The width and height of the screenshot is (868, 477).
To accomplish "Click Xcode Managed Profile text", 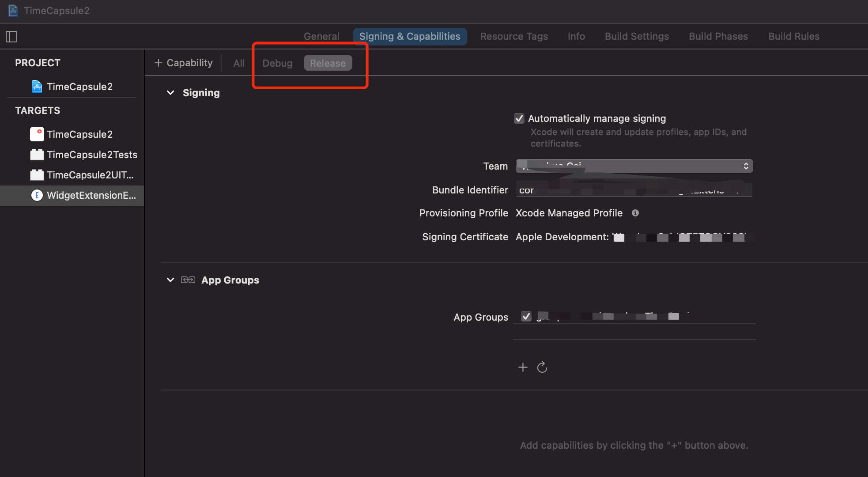I will 569,213.
